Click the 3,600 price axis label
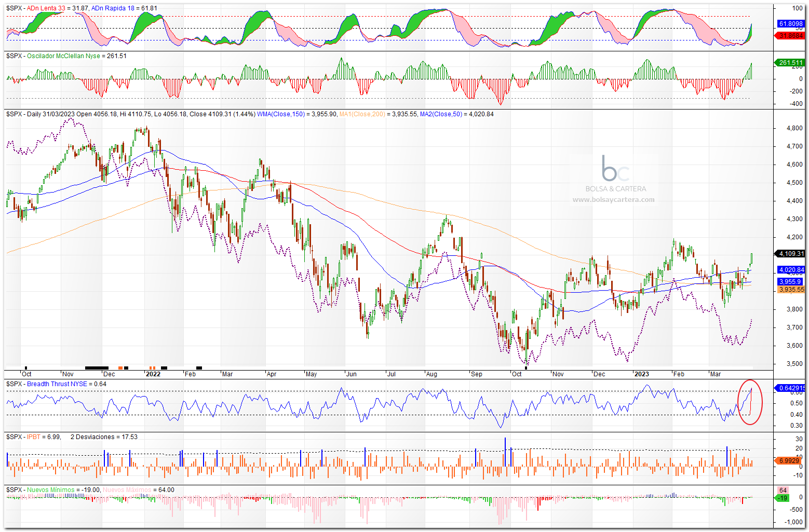 (x=794, y=346)
